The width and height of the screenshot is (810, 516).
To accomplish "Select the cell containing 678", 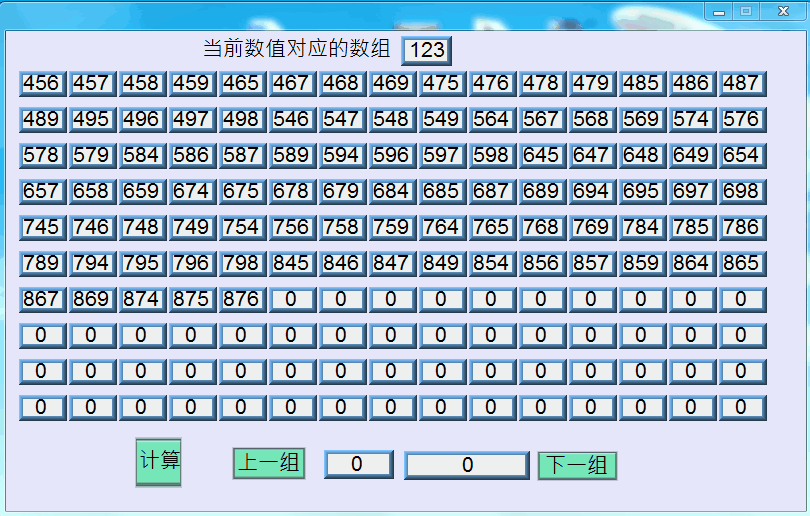I will [x=291, y=192].
